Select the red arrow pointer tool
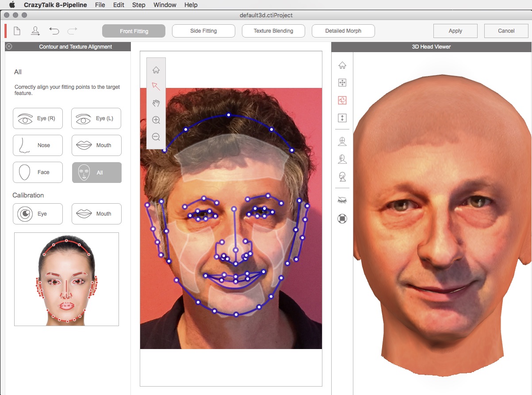The image size is (532, 395). click(156, 86)
